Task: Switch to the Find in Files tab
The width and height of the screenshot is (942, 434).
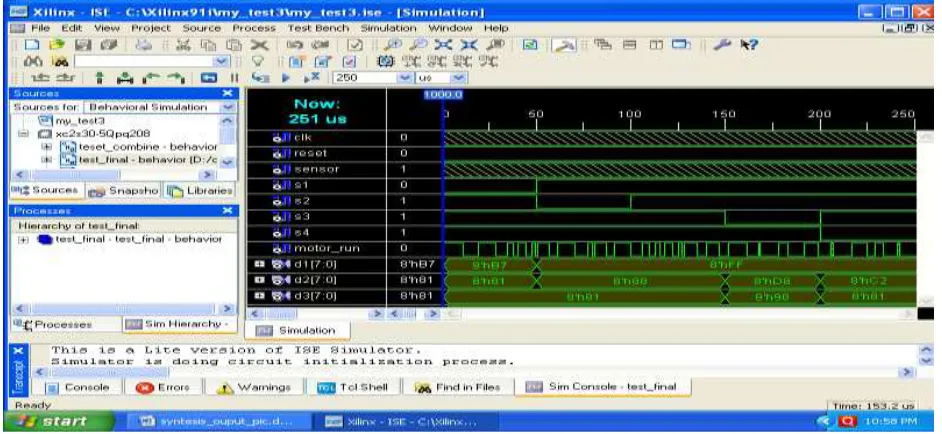Action: pos(458,388)
